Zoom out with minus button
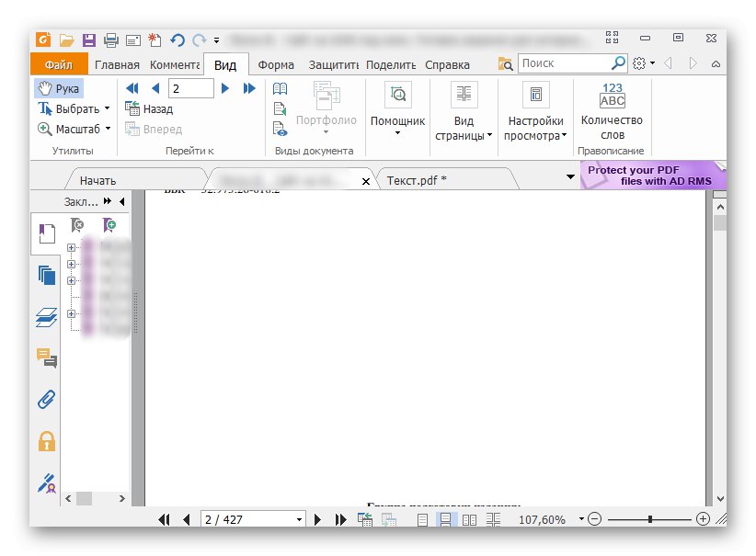Image resolution: width=756 pixels, height=556 pixels. click(x=595, y=519)
